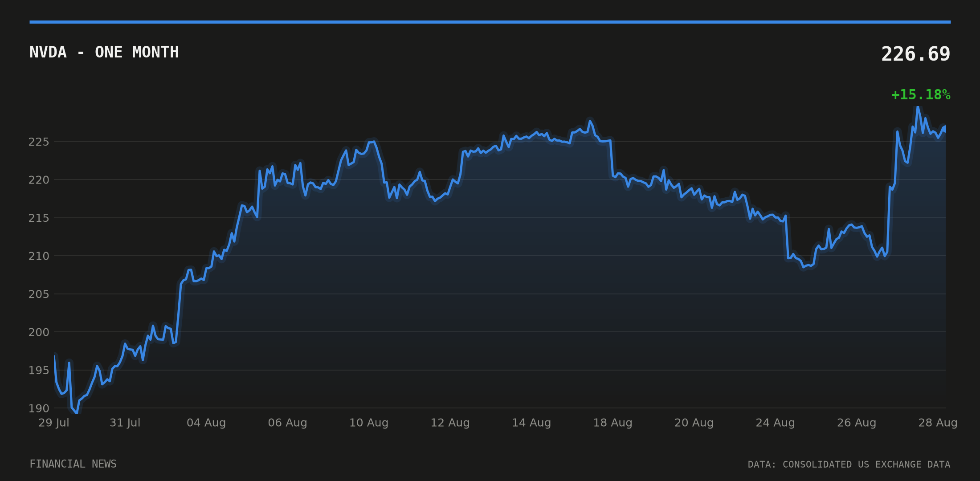The height and width of the screenshot is (481, 980).
Task: Click the NVDA - ONE MONTH title
Action: (x=104, y=52)
